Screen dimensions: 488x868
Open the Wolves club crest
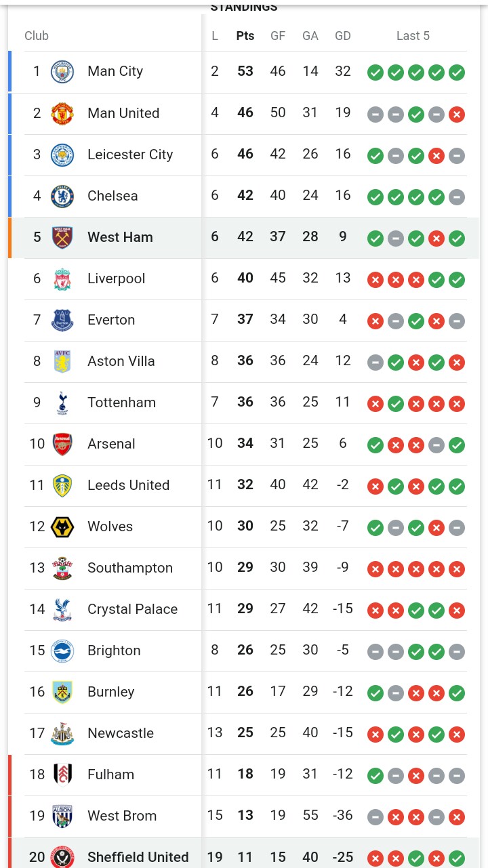[x=62, y=526]
